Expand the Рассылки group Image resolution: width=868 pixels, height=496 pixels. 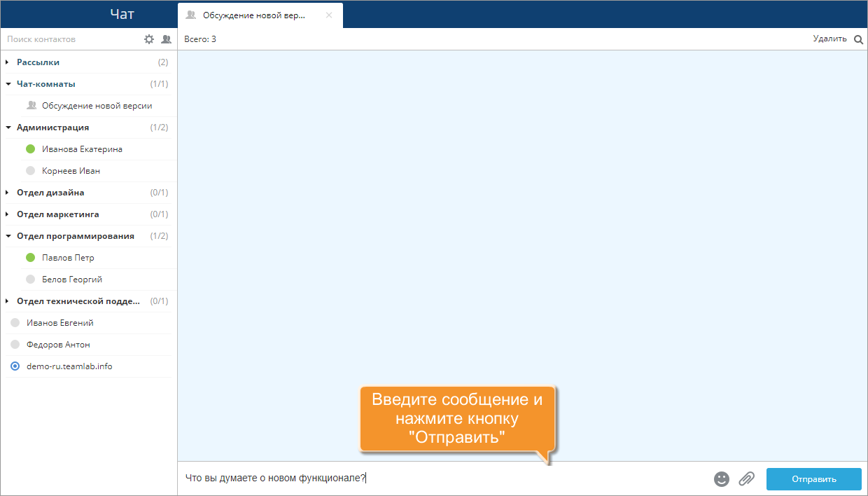8,62
